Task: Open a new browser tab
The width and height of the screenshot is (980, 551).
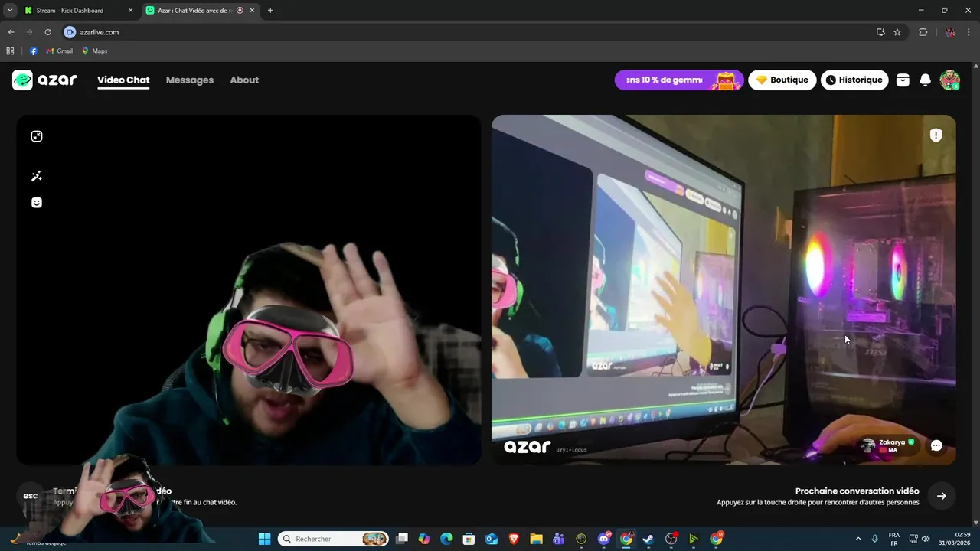Action: 270,11
